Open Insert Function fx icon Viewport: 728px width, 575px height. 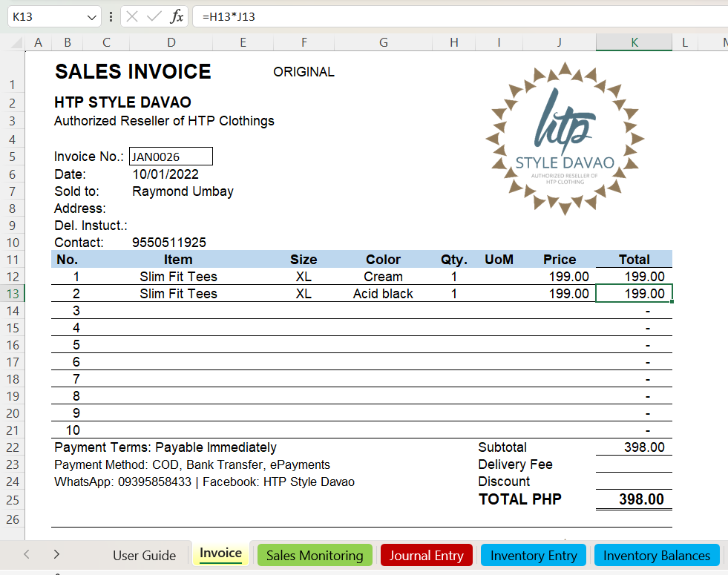pos(177,17)
